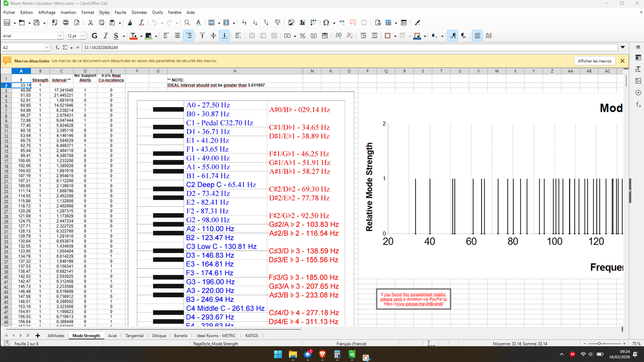Open the Insertion menu
Image resolution: width=644 pixels, height=362 pixels.
pyautogui.click(x=68, y=12)
